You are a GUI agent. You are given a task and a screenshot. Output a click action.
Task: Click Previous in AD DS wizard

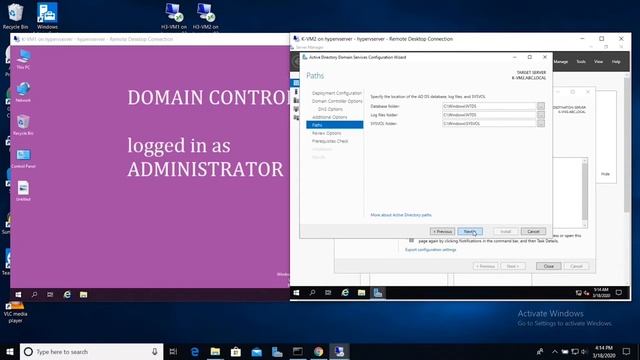click(442, 231)
